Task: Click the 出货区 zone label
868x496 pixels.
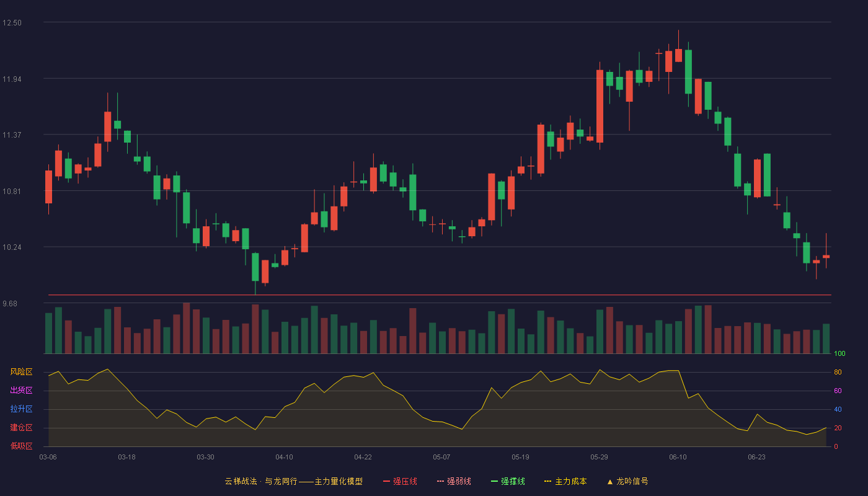Action: click(21, 391)
